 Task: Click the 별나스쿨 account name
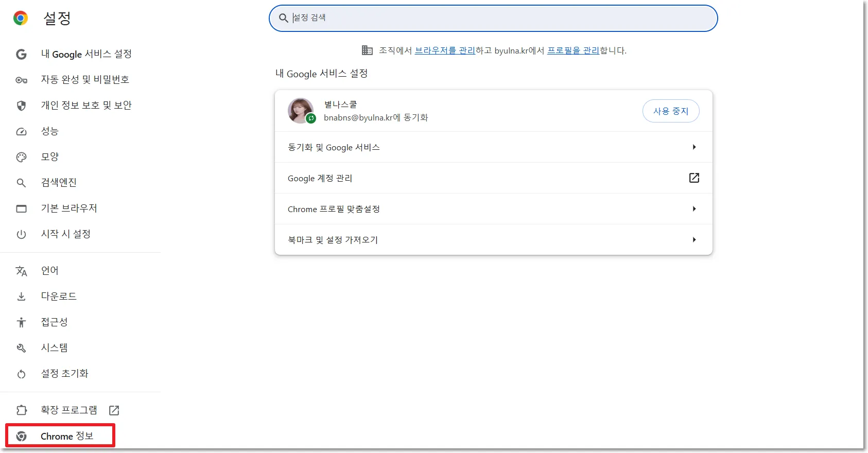(x=340, y=104)
